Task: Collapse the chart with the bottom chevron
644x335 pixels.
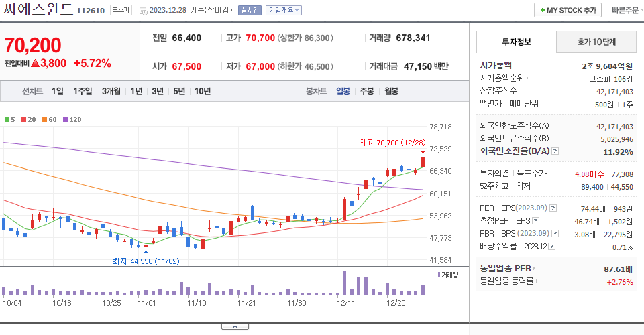Action: pos(235,326)
